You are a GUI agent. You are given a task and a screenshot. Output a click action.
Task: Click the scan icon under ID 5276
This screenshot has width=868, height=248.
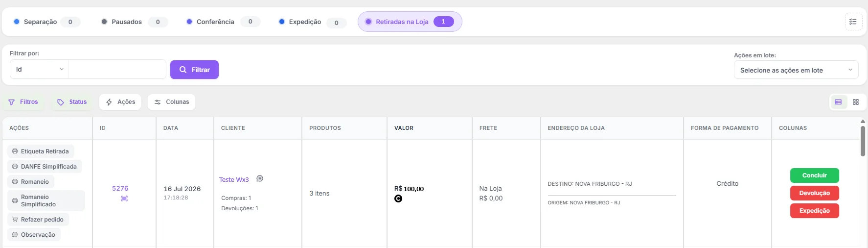click(x=124, y=198)
